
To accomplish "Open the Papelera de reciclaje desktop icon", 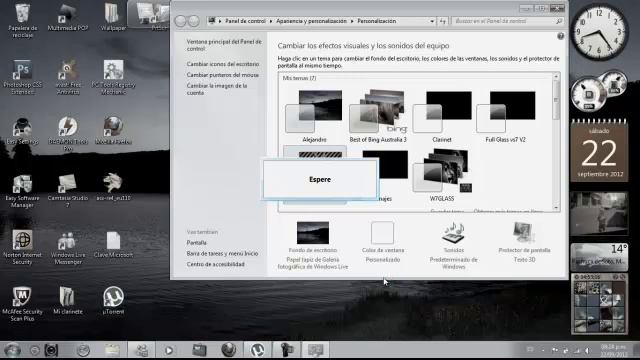I will tap(22, 20).
